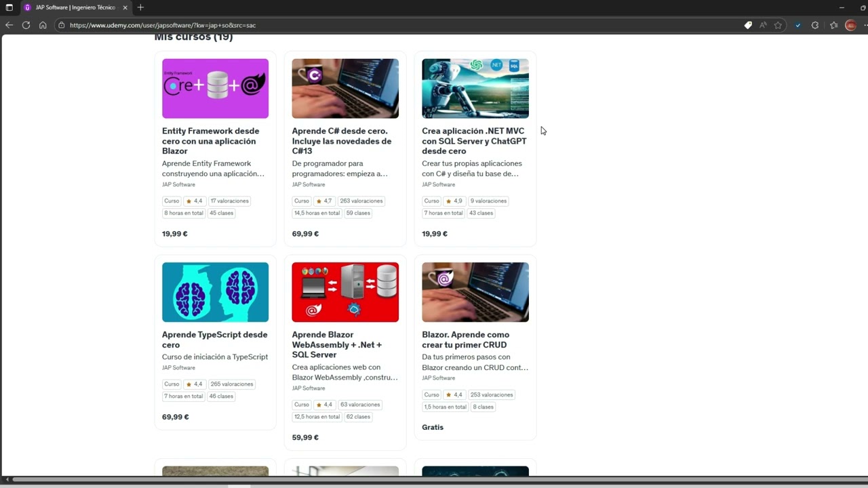Viewport: 868px width, 488px height.
Task: Open the Extensions puzzle icon
Action: coord(815,25)
